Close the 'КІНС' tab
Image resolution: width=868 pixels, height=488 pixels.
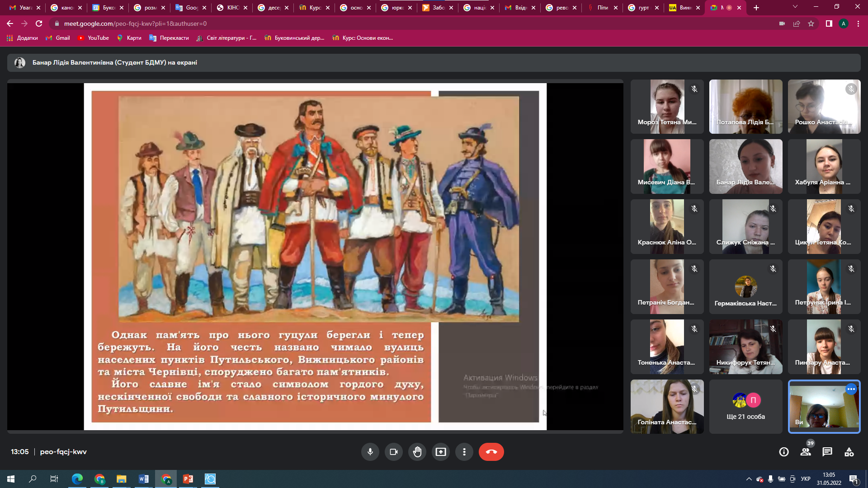pyautogui.click(x=245, y=8)
